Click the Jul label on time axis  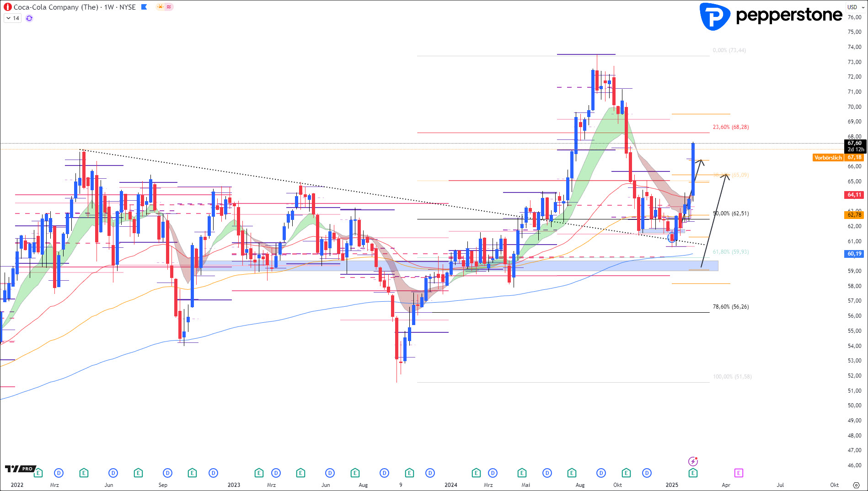pos(780,485)
